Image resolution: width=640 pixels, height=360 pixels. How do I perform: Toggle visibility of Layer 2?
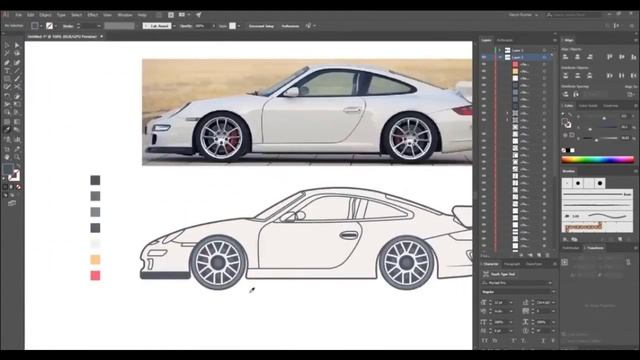(x=484, y=57)
